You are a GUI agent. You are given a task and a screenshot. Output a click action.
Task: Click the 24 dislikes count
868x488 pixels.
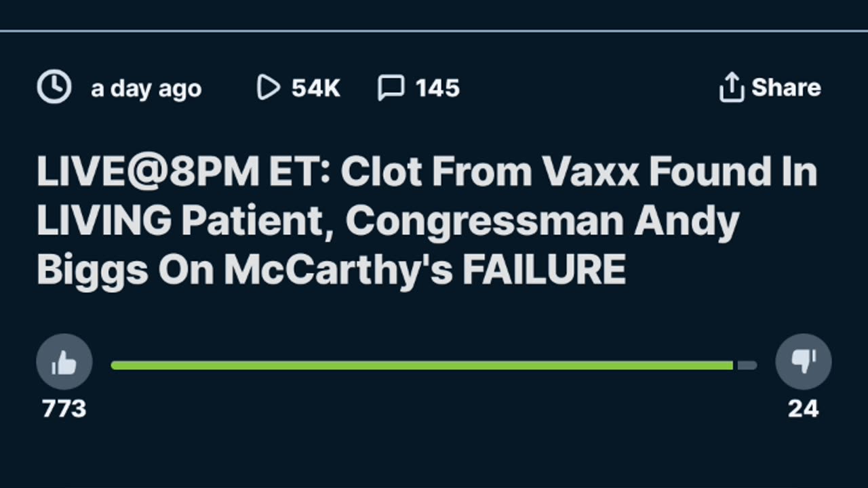coord(804,409)
